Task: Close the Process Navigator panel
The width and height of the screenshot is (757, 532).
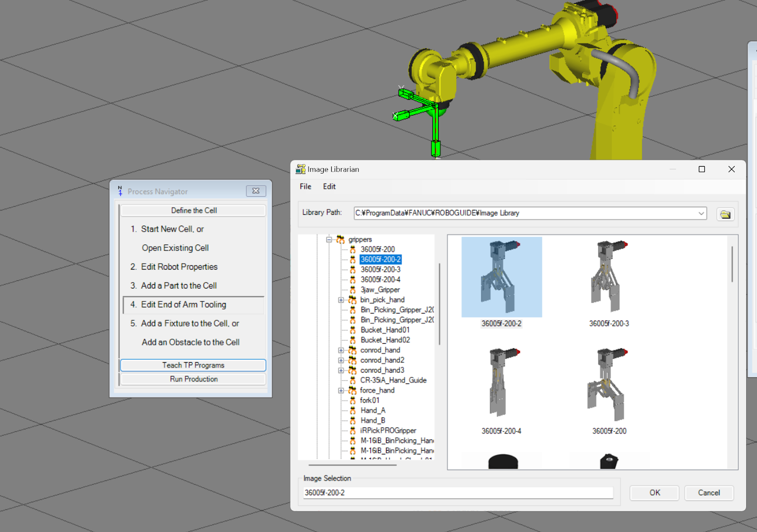Action: (x=256, y=191)
